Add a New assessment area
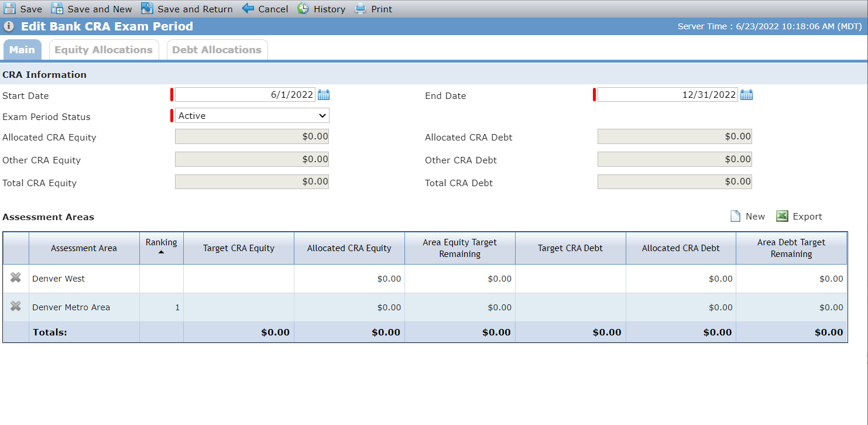868x425 pixels. [747, 217]
